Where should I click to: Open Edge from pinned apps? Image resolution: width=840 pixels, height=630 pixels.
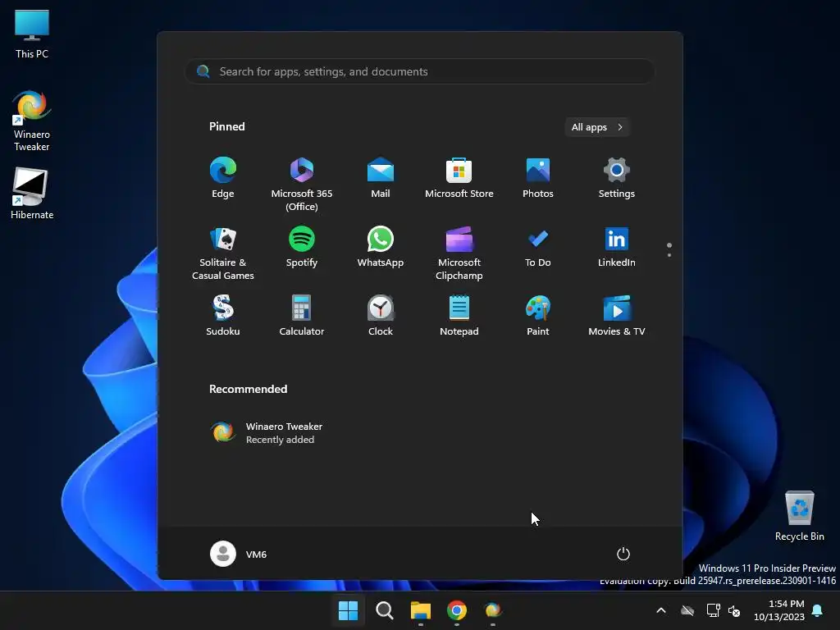tap(223, 178)
